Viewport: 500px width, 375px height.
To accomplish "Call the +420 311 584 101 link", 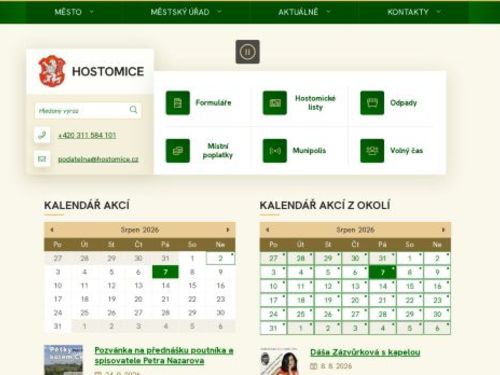I will [87, 135].
